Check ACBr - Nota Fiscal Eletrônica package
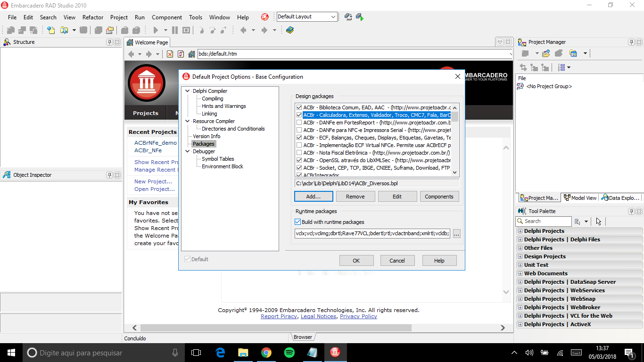The width and height of the screenshot is (644, 362). (299, 153)
